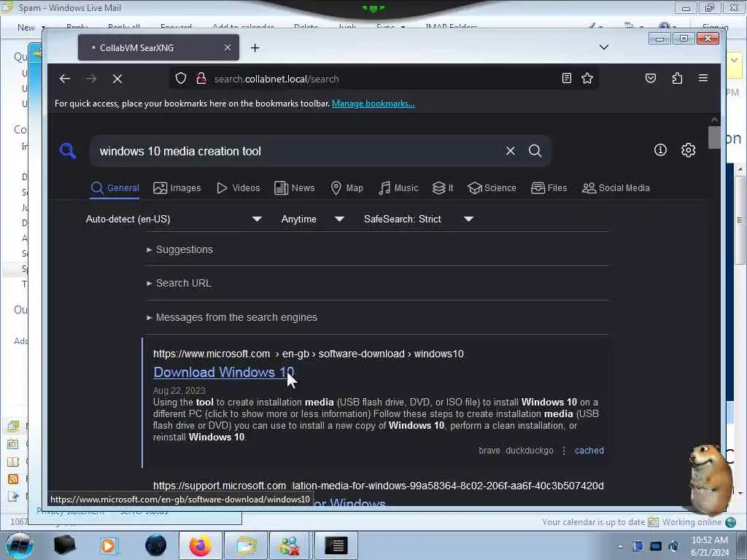
Task: Open the list all tabs chevron
Action: pos(603,47)
